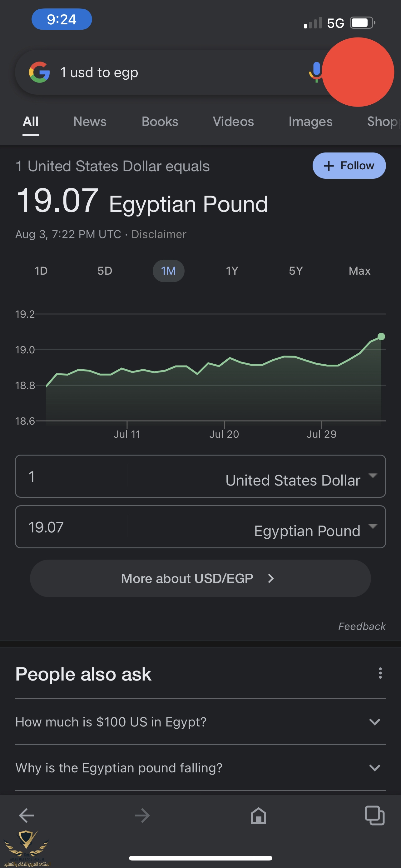The image size is (401, 868).
Task: Tap the browser forward arrow
Action: (x=142, y=816)
